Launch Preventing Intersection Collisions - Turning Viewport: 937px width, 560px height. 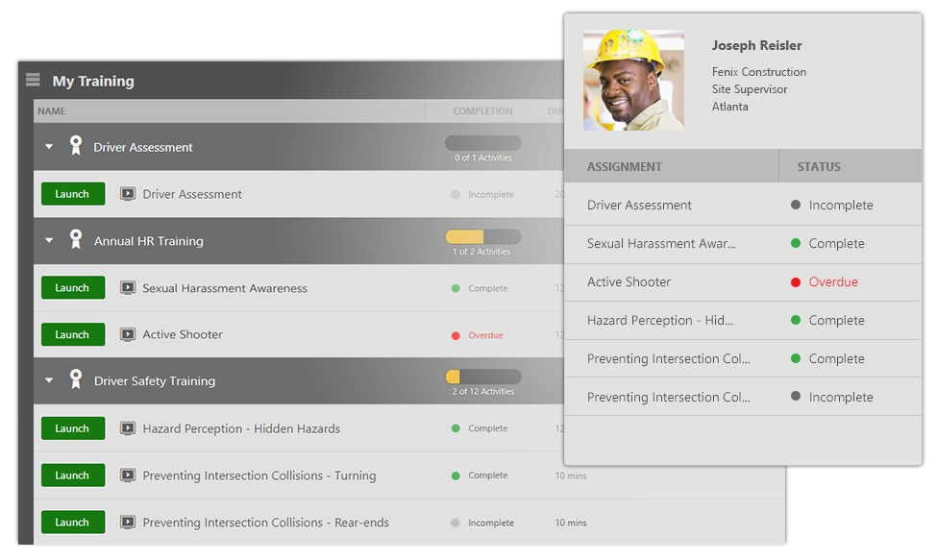coord(72,475)
